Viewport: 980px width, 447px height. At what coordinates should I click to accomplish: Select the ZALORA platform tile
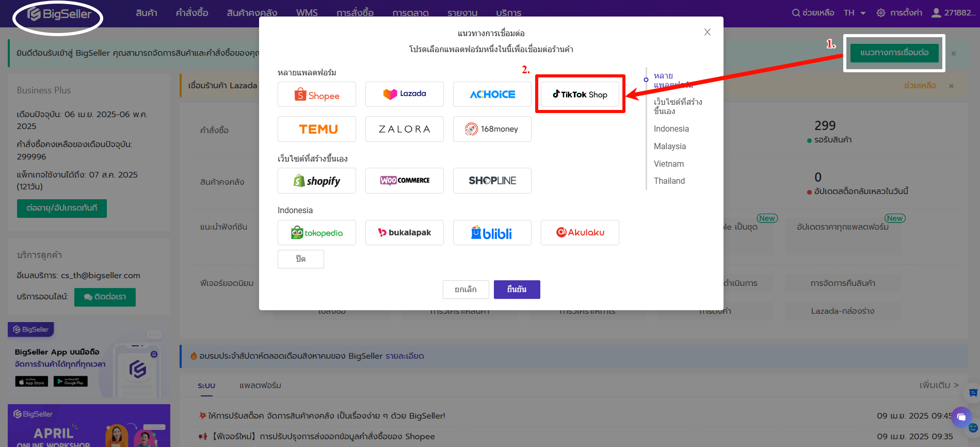point(405,129)
